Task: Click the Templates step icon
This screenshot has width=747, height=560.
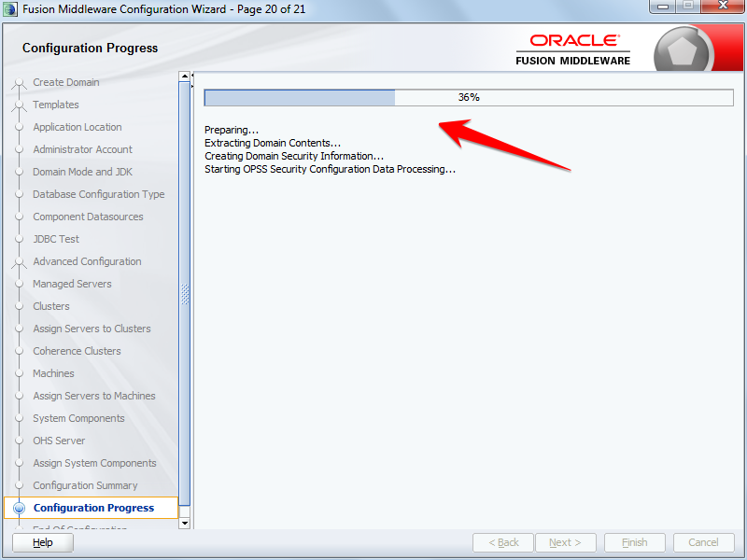Action: pos(18,105)
